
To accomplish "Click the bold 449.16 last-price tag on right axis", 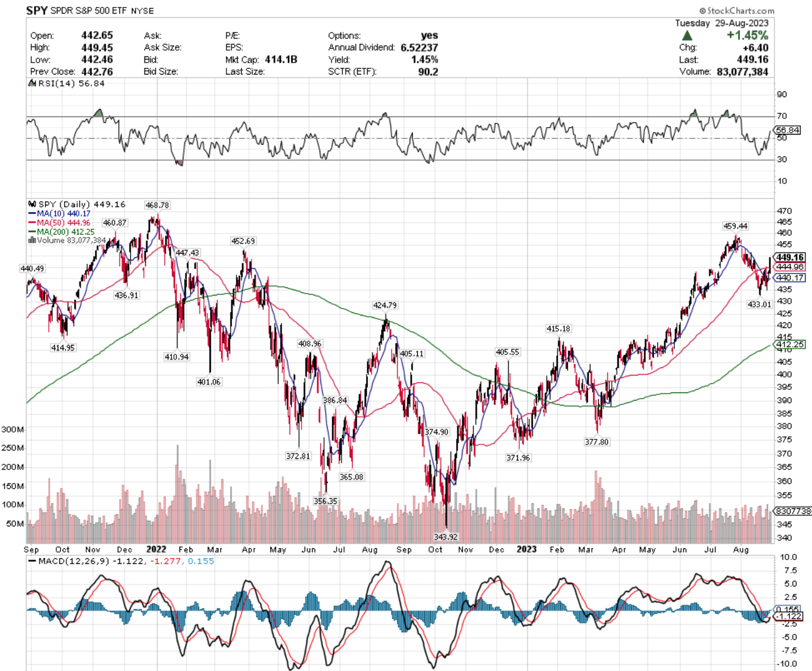I will (x=790, y=257).
